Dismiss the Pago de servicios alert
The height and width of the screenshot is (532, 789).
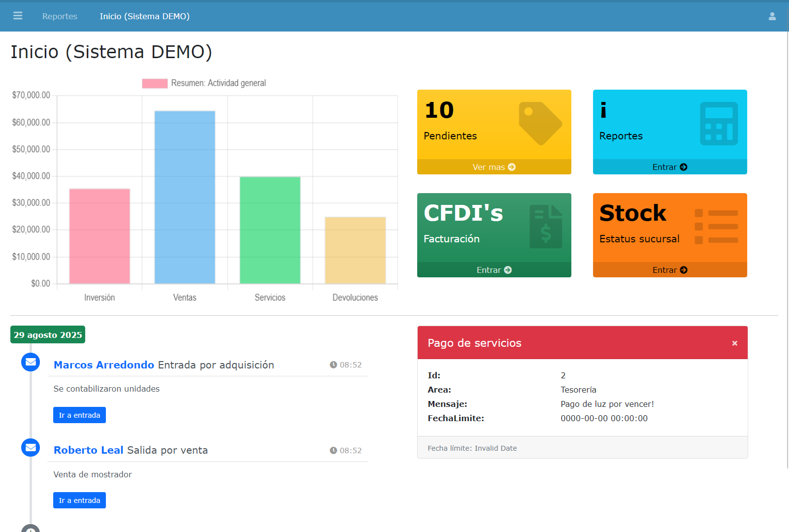734,342
